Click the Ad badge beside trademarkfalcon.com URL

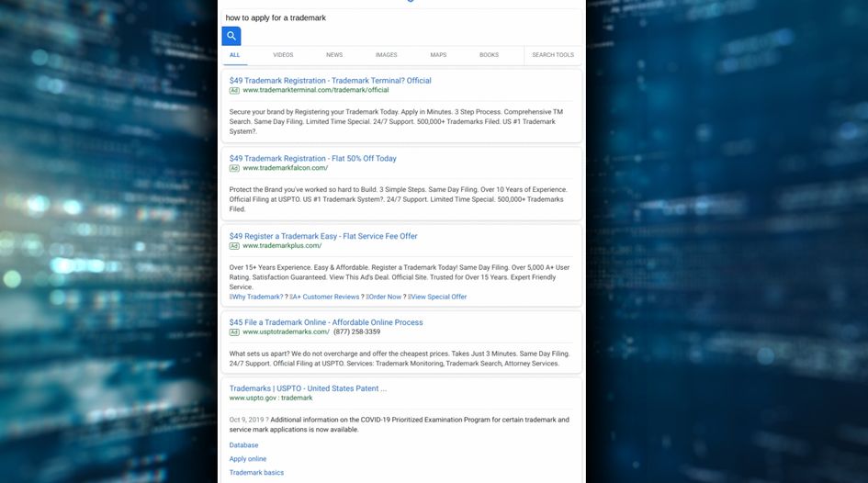[234, 168]
